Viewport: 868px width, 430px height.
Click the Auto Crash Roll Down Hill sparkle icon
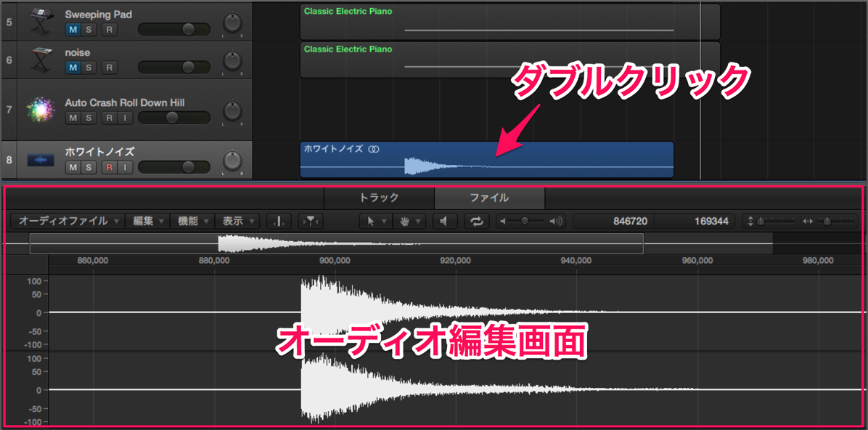(41, 108)
